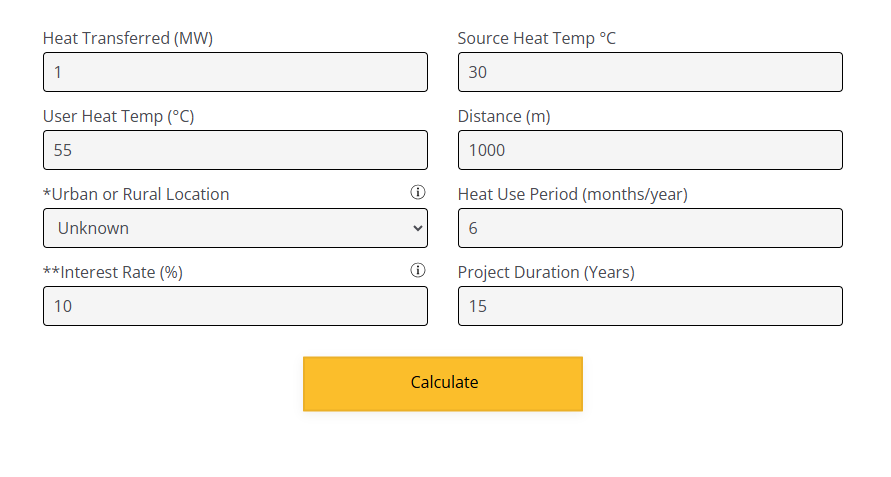The image size is (891, 477).
Task: Click the 'Project Duration (Years)' label text
Action: pos(546,272)
